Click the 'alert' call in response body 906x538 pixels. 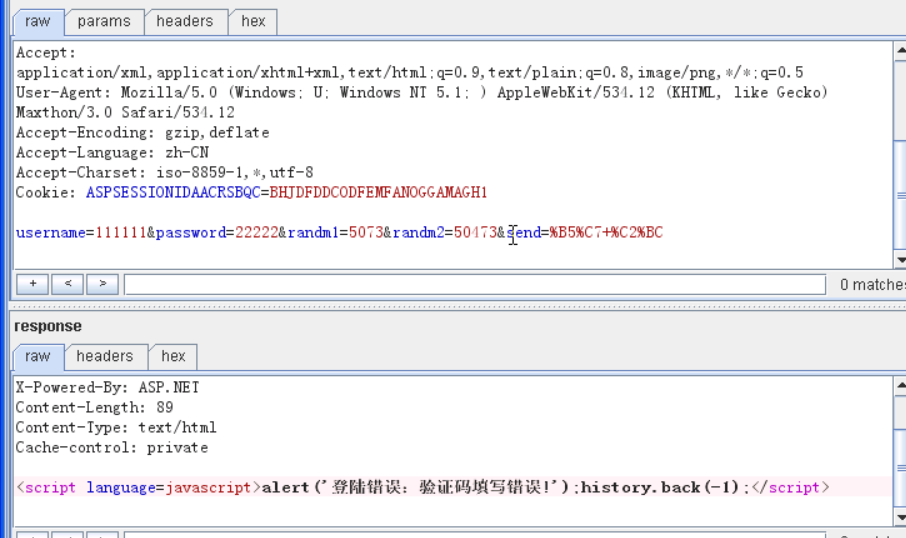285,488
